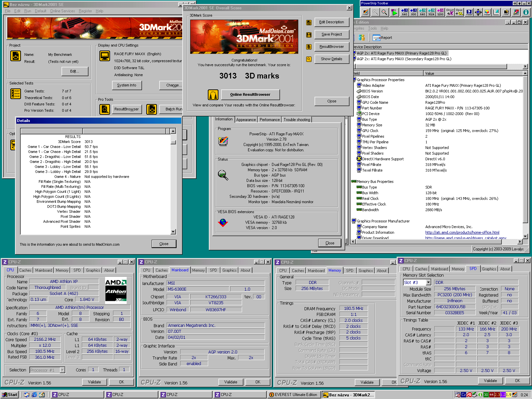Open OpenGL options in PowerStrip toolbar
Viewport: 532px width, 399px height.
coord(459,12)
